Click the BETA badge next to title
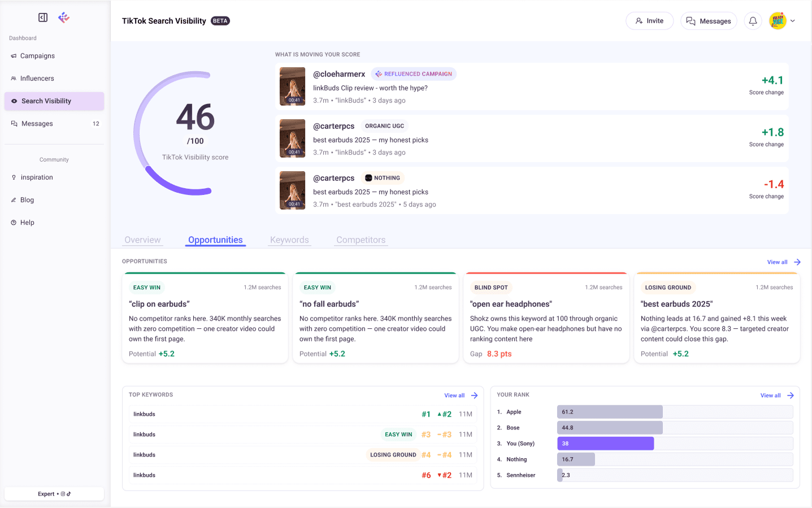The height and width of the screenshot is (508, 812). click(220, 21)
